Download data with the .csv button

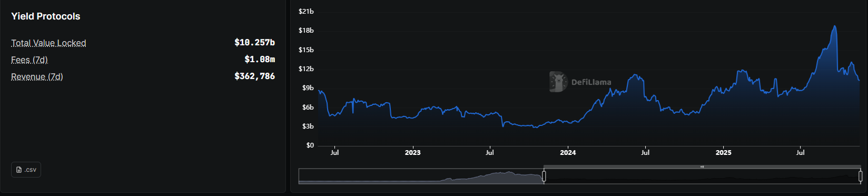[26, 170]
